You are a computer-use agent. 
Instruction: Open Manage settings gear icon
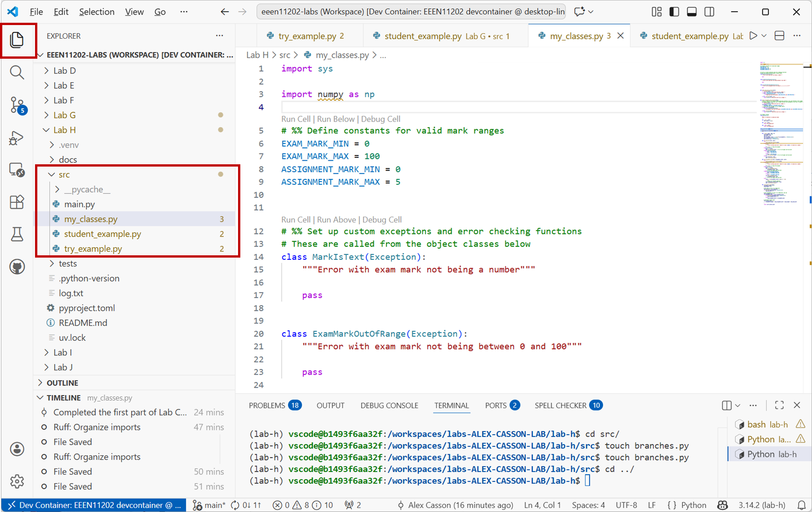[x=17, y=481]
